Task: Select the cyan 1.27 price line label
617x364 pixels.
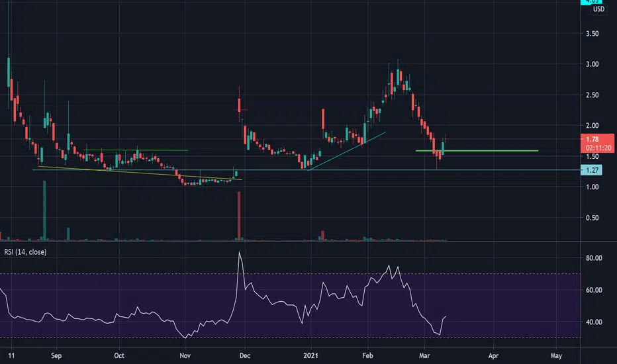Action: [x=591, y=170]
